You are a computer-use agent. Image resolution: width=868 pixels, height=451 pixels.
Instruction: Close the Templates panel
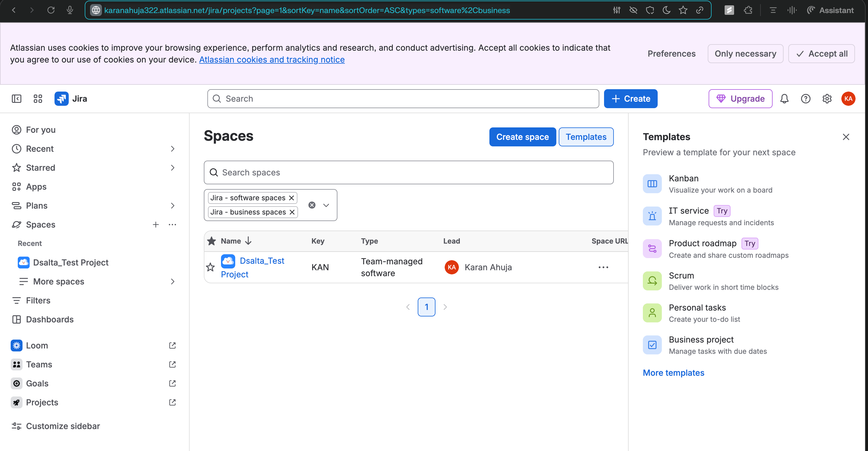[x=846, y=137]
